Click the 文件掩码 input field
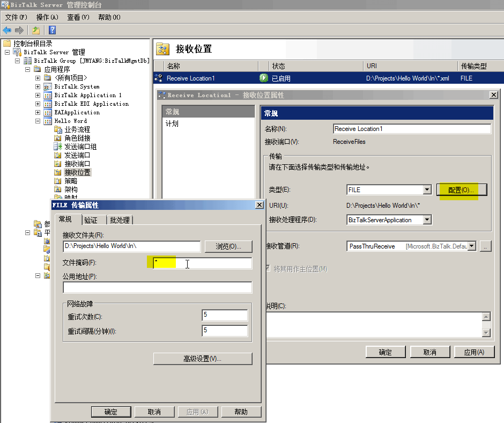This screenshot has height=423, width=504. pos(203,263)
